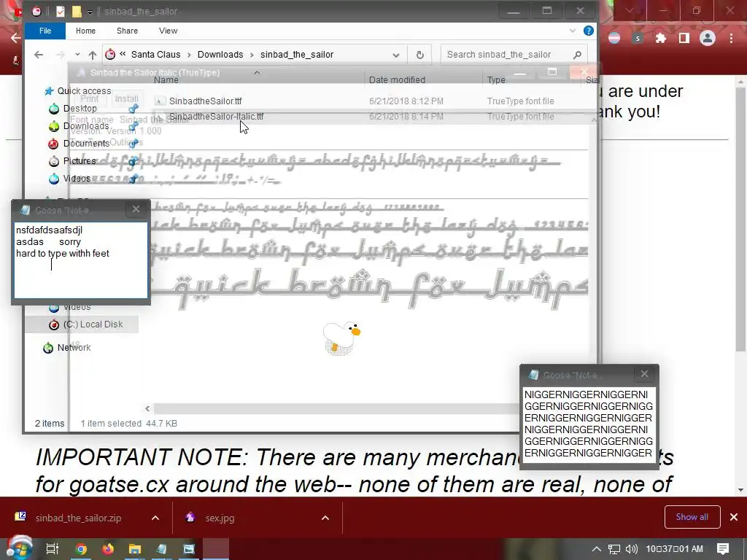The image size is (747, 560).
Task: Open the Chrome extensions puzzle icon
Action: click(661, 38)
